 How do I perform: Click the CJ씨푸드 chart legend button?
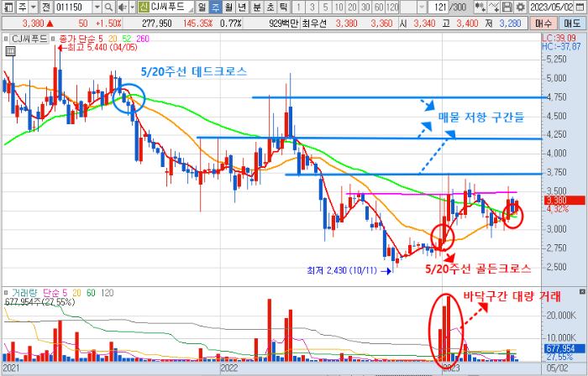(29, 39)
